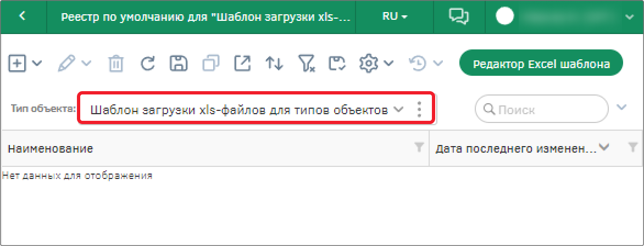Click the filter icon in Наименование column
Screen dimensions: 644x246
click(x=419, y=148)
